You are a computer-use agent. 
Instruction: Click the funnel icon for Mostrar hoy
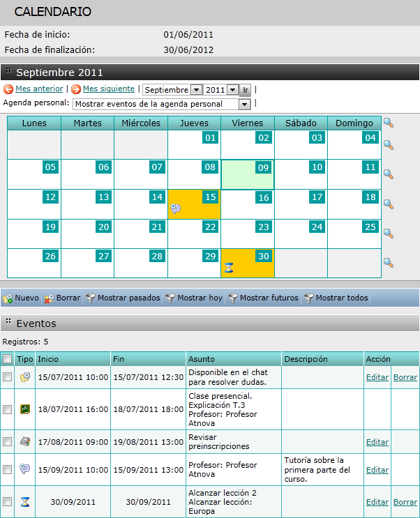tap(170, 298)
